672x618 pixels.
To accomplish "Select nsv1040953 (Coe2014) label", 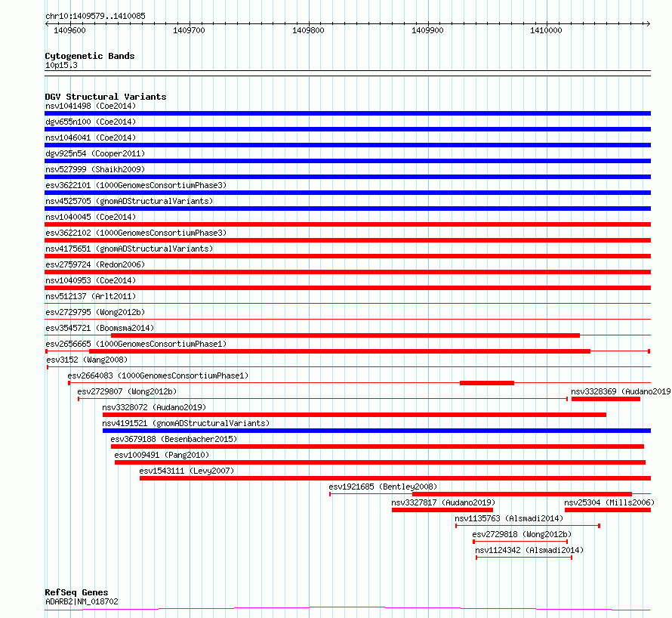I will tap(91, 280).
